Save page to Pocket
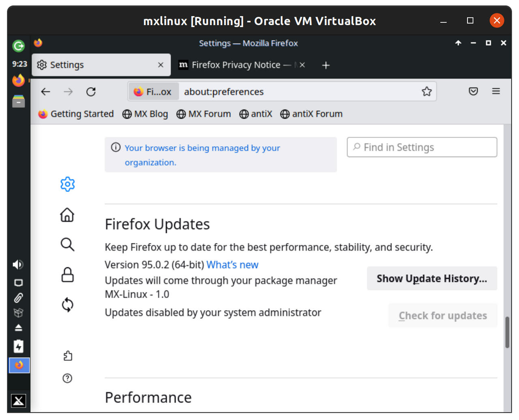 tap(473, 92)
